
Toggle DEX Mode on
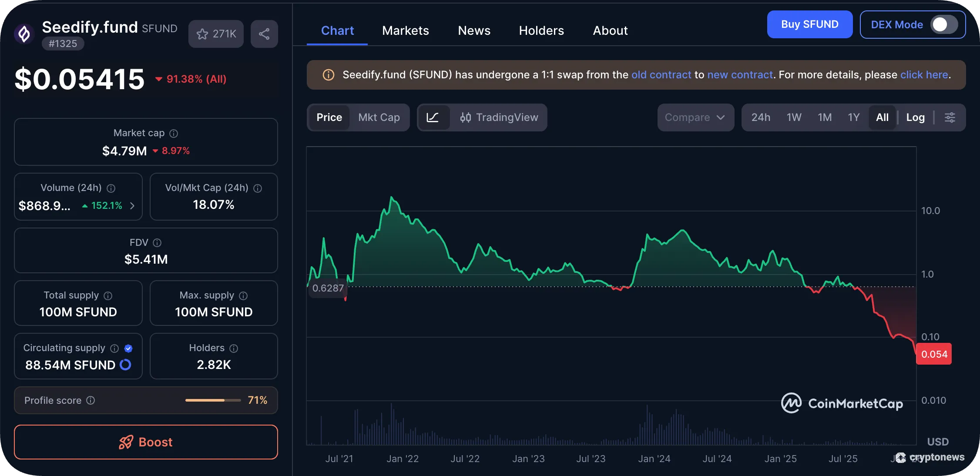point(943,24)
